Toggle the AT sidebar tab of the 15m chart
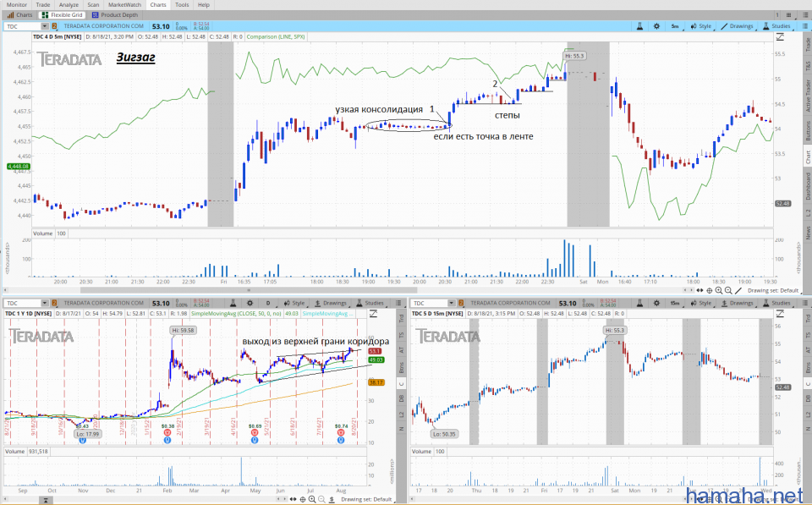This screenshot has width=812, height=505. 807,351
